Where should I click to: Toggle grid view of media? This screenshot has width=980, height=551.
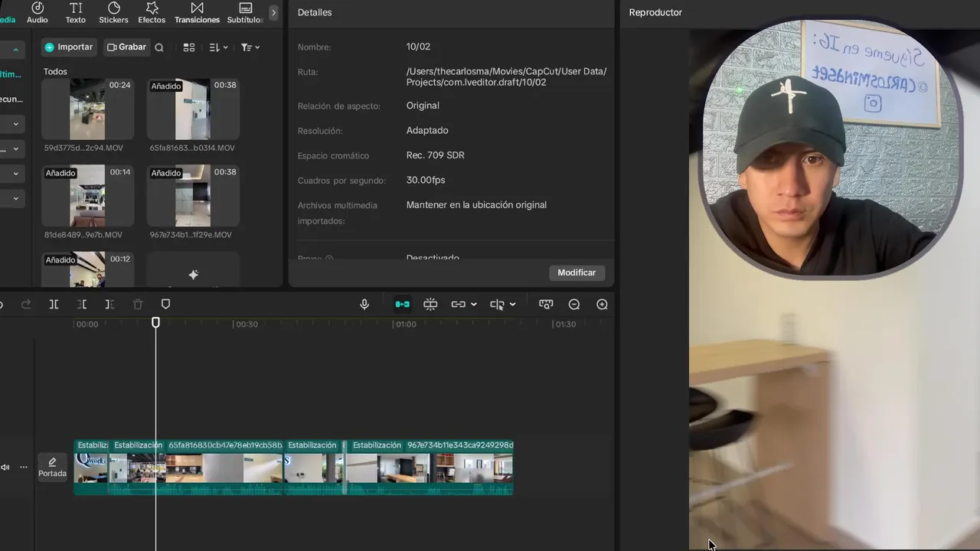(x=189, y=47)
